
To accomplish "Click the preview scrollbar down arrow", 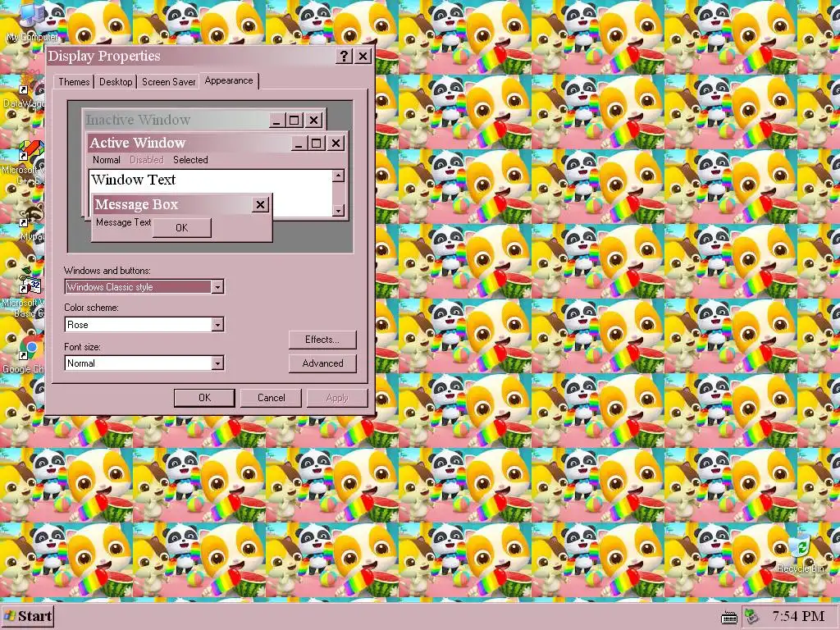I will pyautogui.click(x=338, y=211).
